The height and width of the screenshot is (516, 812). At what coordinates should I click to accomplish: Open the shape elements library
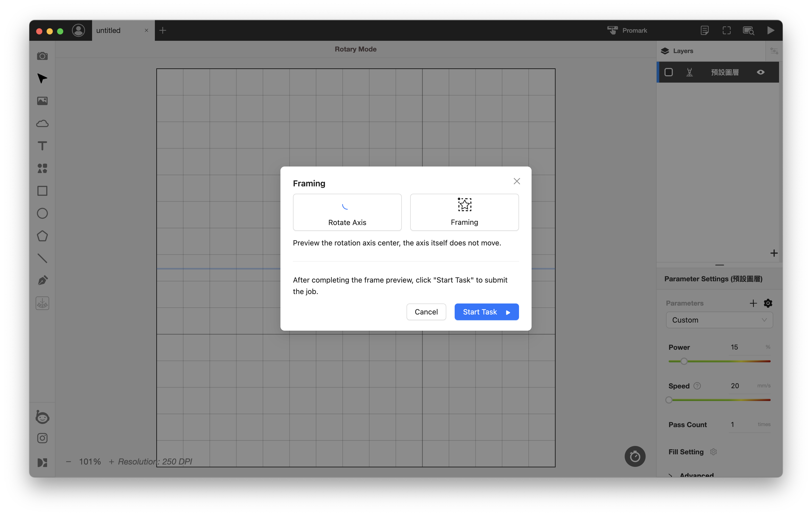(x=42, y=168)
